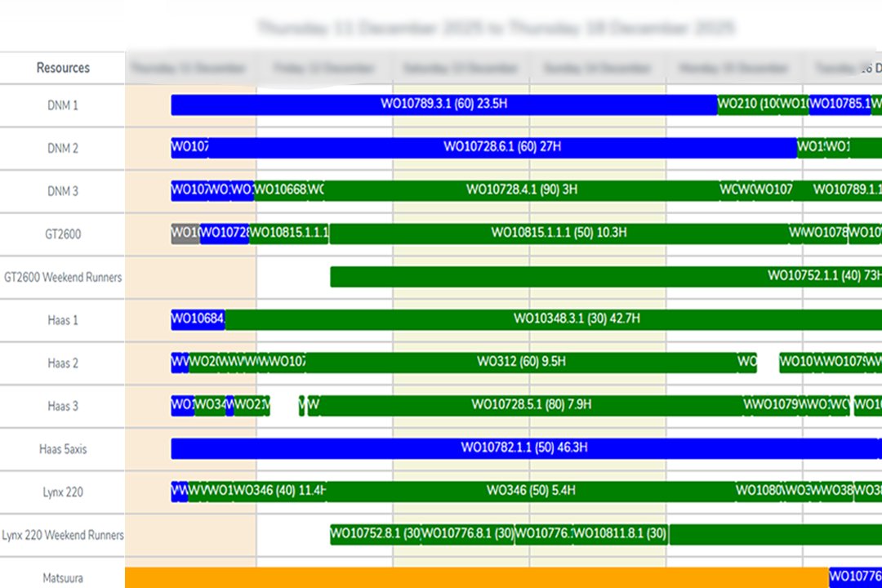Click the WO1080 bar on Lynx 220
The image size is (882, 588).
(x=759, y=491)
